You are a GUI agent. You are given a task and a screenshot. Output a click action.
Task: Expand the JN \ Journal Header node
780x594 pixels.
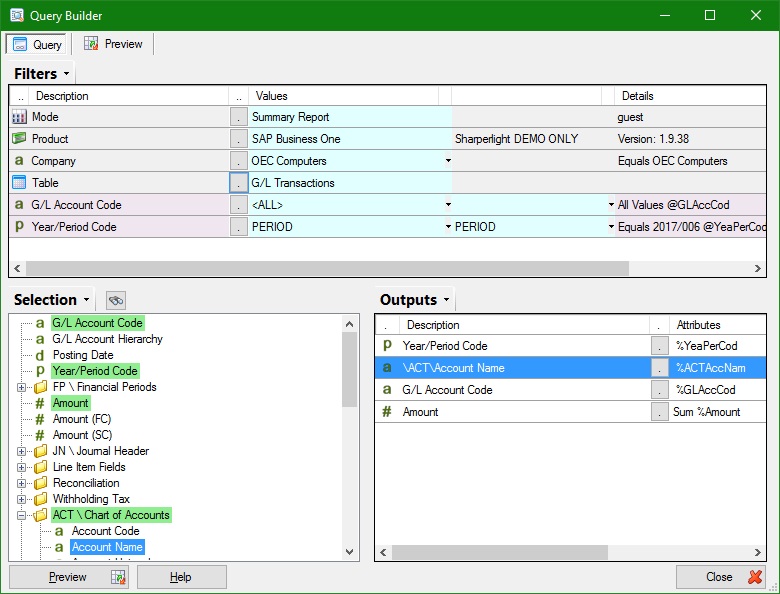21,451
